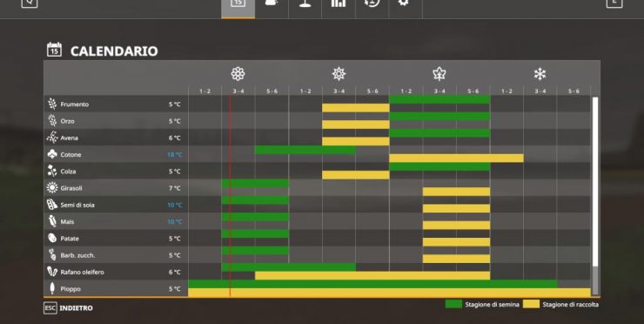The image size is (644, 324).
Task: Click the Mais corn icon
Action: 52,221
